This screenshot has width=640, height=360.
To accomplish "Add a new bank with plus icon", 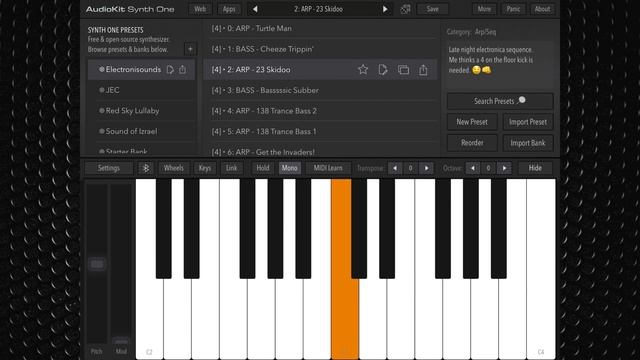I will tap(190, 49).
